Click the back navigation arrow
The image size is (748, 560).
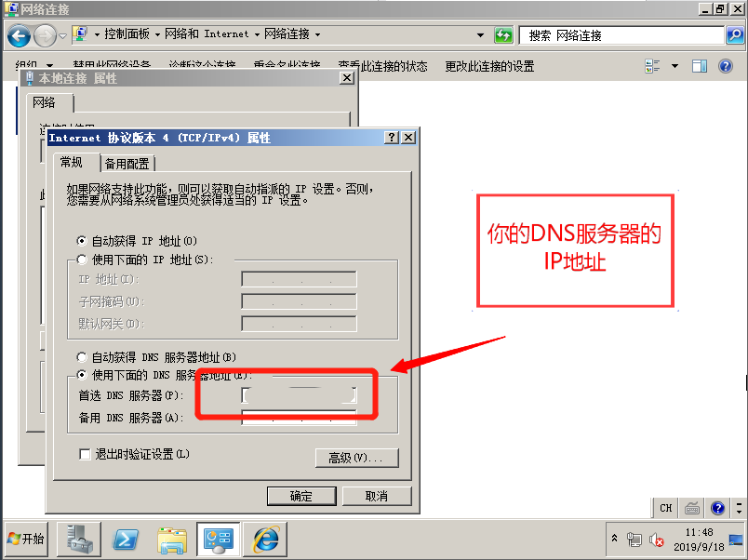point(19,35)
